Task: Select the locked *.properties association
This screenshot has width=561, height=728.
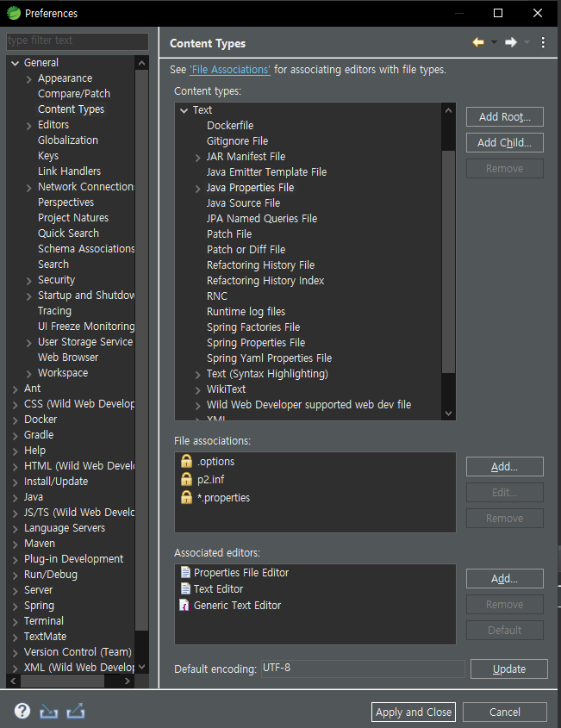Action: click(x=215, y=497)
